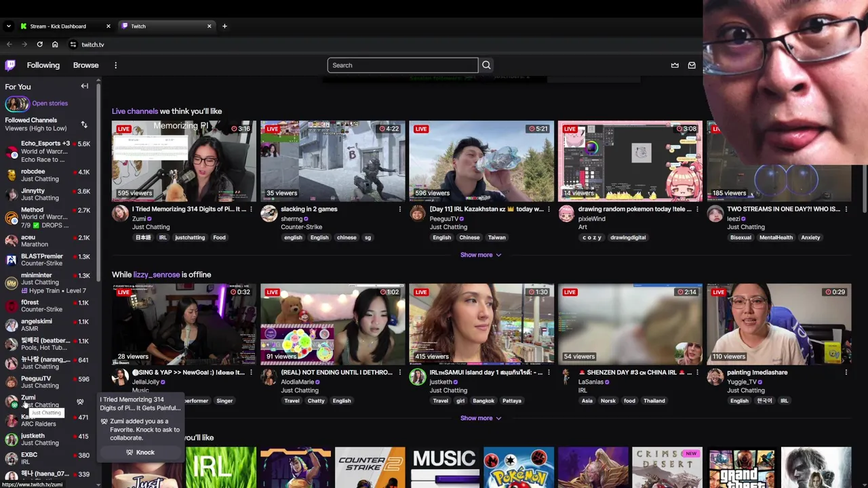
Task: Select the Bangkok tag on justketh stream
Action: click(484, 401)
